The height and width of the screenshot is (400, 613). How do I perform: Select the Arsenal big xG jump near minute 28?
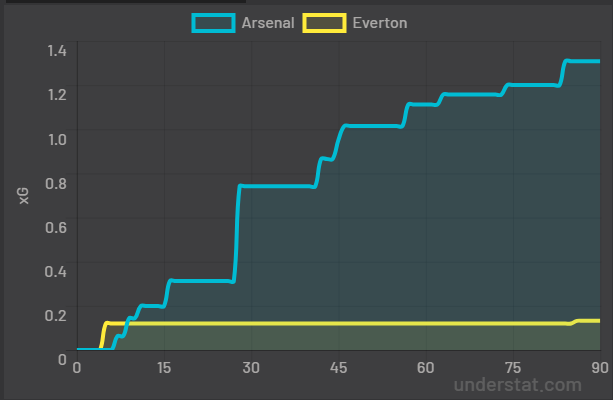(236, 233)
